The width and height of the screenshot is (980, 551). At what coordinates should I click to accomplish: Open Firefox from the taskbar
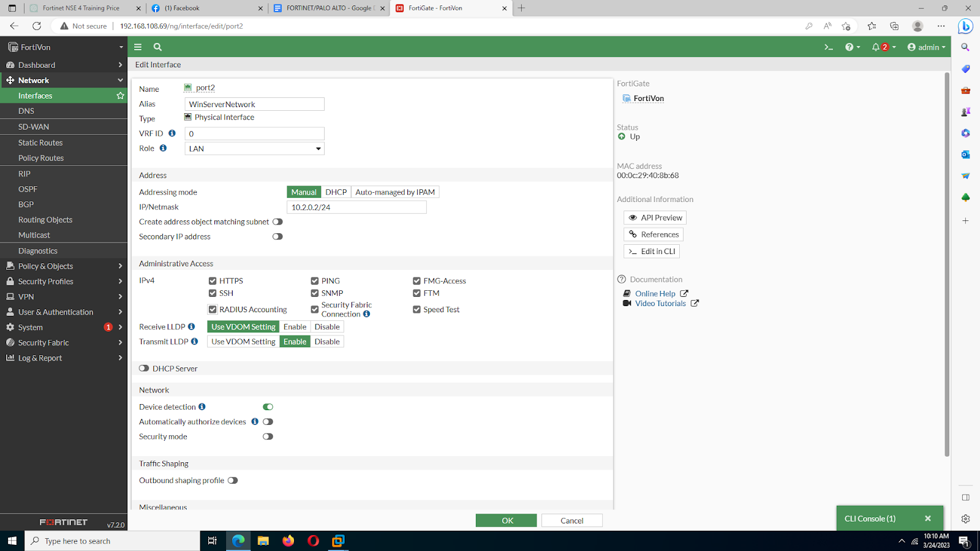pyautogui.click(x=288, y=541)
